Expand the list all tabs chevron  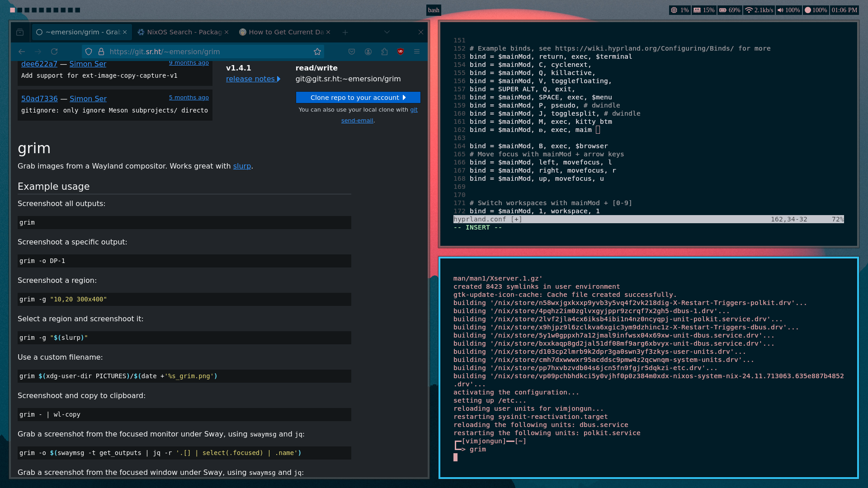pyautogui.click(x=387, y=32)
